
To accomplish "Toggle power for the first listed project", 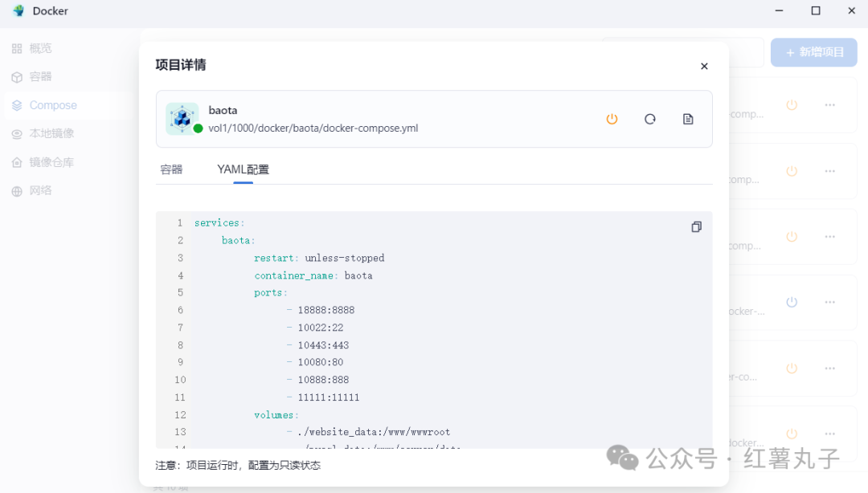I will [792, 104].
